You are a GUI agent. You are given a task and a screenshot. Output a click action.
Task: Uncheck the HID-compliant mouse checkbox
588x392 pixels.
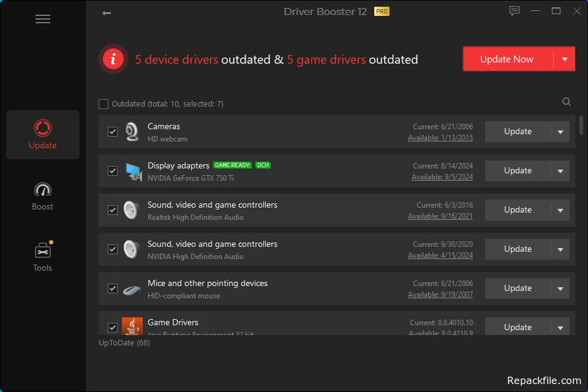tap(113, 288)
